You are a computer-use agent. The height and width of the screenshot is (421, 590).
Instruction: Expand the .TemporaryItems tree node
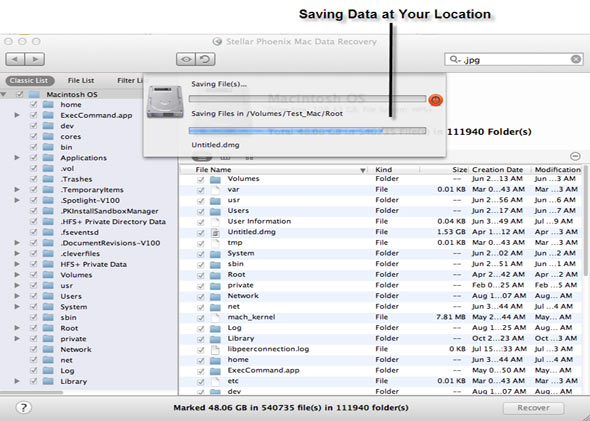(17, 190)
